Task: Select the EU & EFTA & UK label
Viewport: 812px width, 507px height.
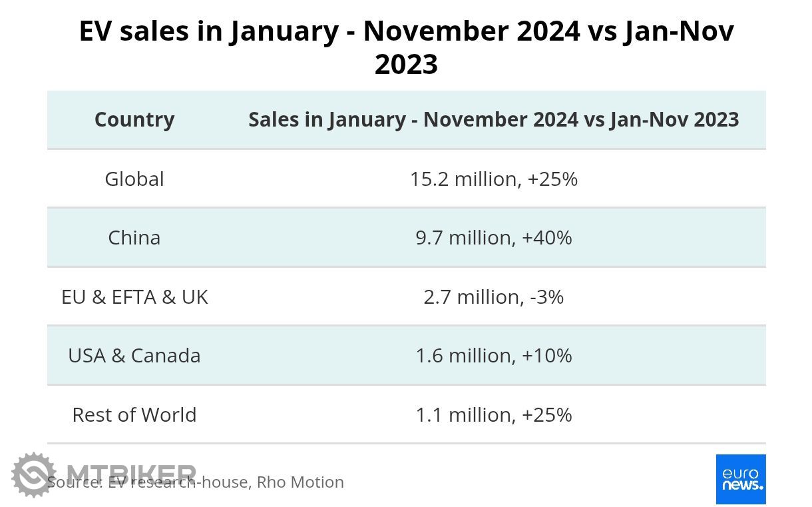Action: (134, 296)
